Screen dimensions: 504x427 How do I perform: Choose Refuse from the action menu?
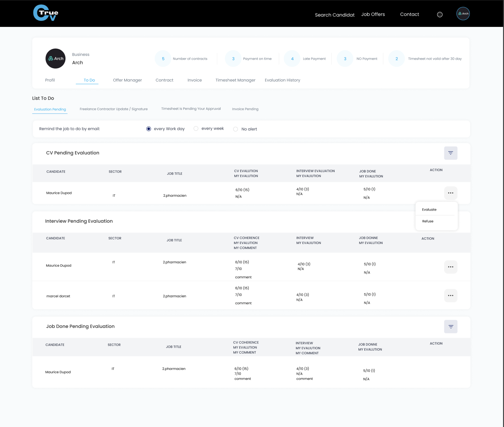pyautogui.click(x=428, y=221)
